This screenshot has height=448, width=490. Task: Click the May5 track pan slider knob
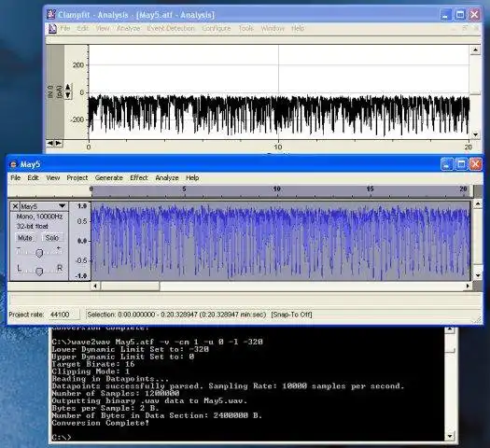pos(39,272)
